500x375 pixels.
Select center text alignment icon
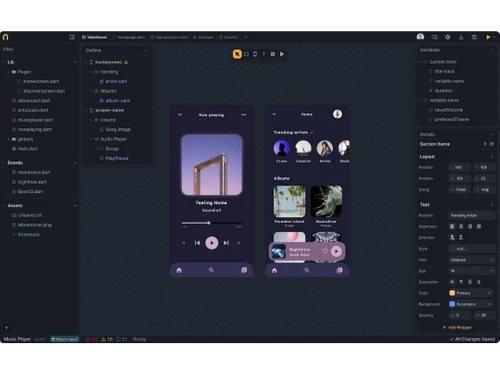click(x=461, y=226)
